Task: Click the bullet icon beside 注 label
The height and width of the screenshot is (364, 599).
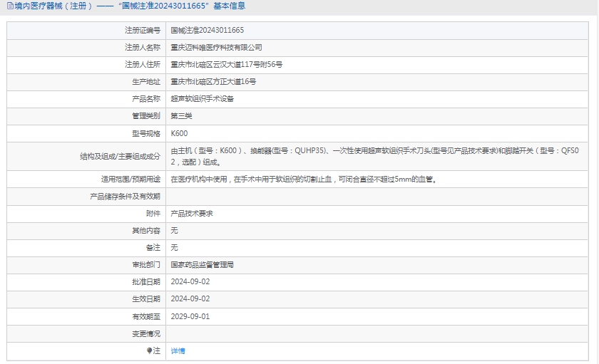Action: click(149, 350)
